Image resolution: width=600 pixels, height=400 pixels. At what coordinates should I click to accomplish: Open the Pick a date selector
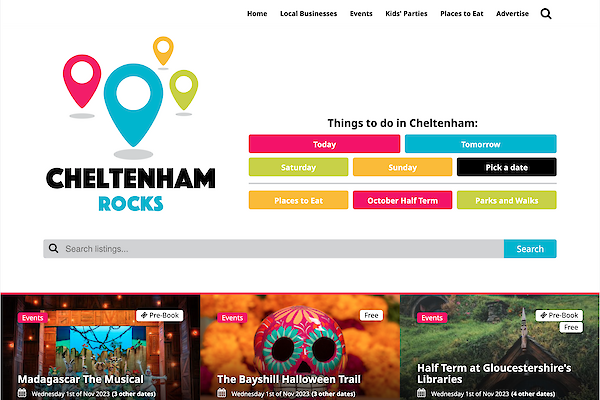click(507, 167)
